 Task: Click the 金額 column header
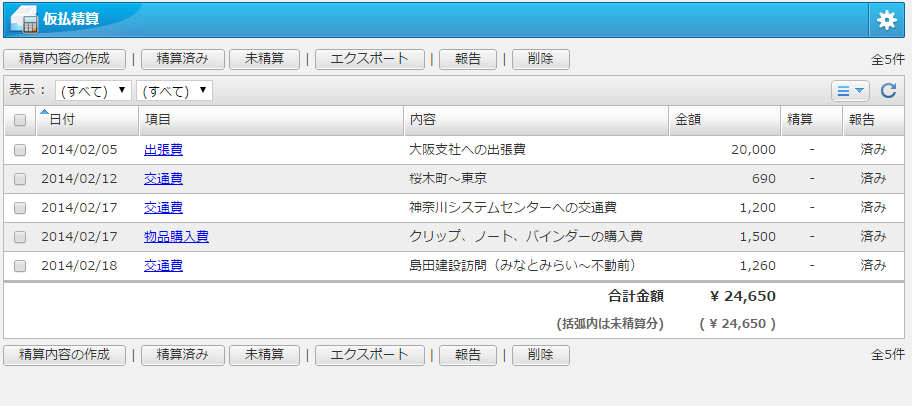click(688, 120)
